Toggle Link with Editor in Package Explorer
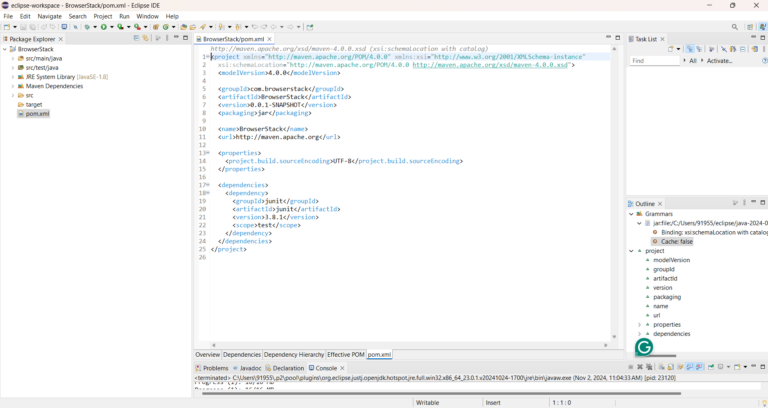This screenshot has width=768, height=408. click(146, 38)
